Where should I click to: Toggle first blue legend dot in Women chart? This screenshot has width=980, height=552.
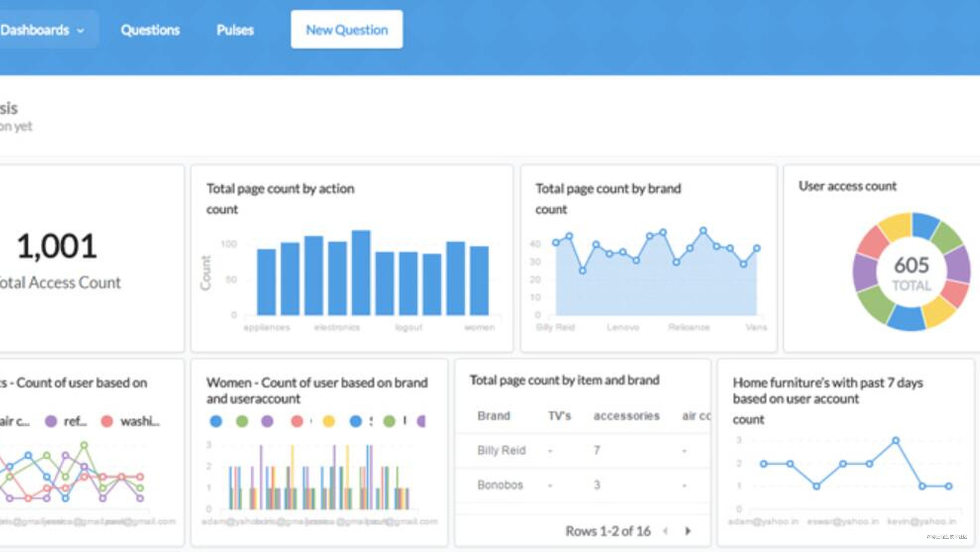pos(216,421)
